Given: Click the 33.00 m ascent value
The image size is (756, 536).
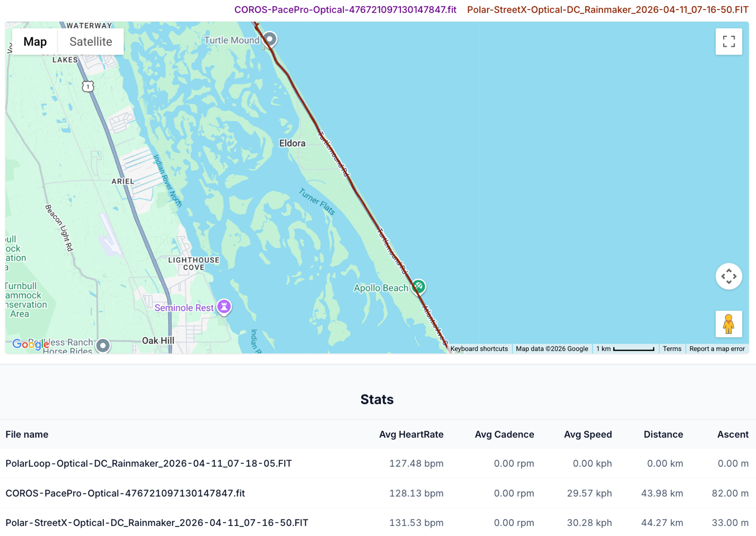Looking at the screenshot, I should pyautogui.click(x=730, y=523).
